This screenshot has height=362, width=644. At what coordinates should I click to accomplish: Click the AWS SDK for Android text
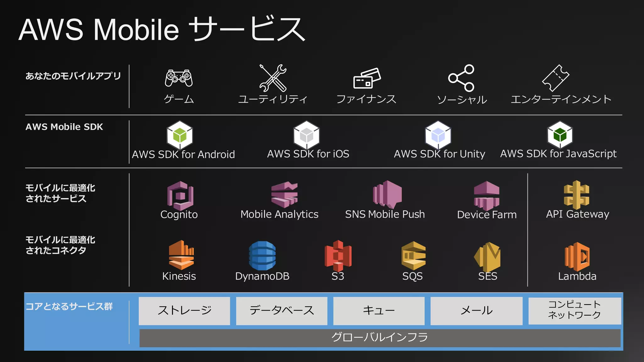click(x=183, y=155)
